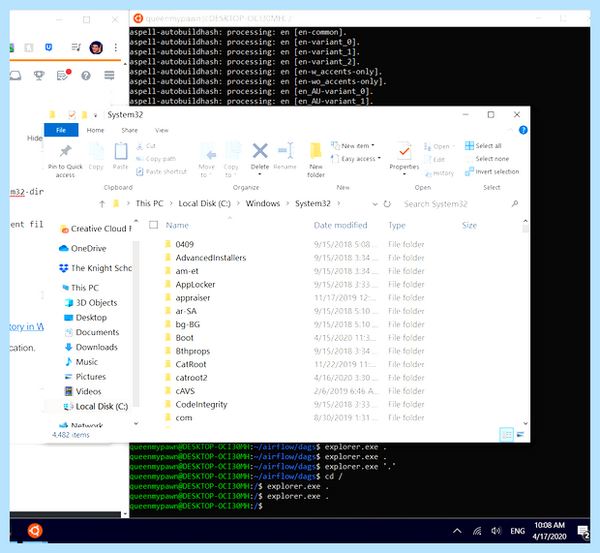The image size is (600, 553).
Task: Switch to Details view layout icon
Action: 507,434
